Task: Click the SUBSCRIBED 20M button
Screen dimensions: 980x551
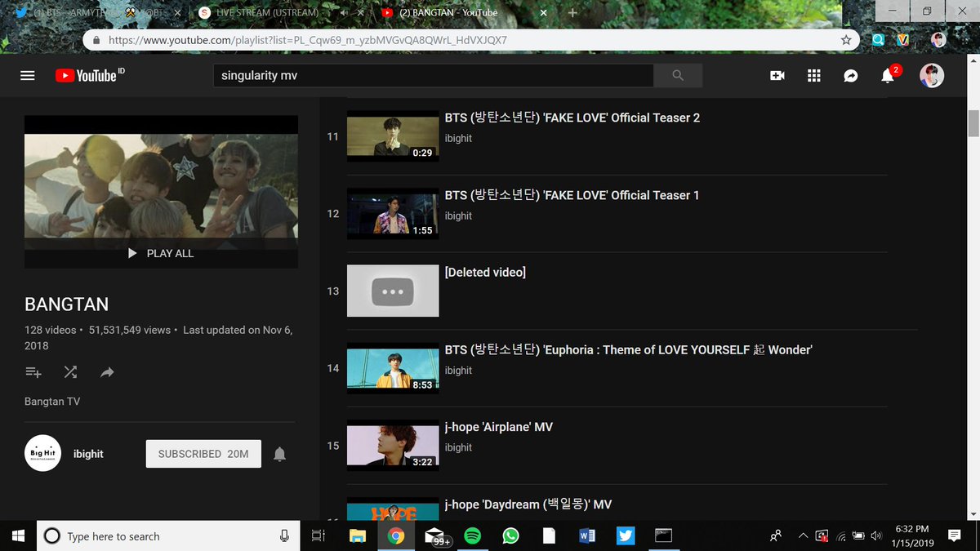Action: point(203,454)
